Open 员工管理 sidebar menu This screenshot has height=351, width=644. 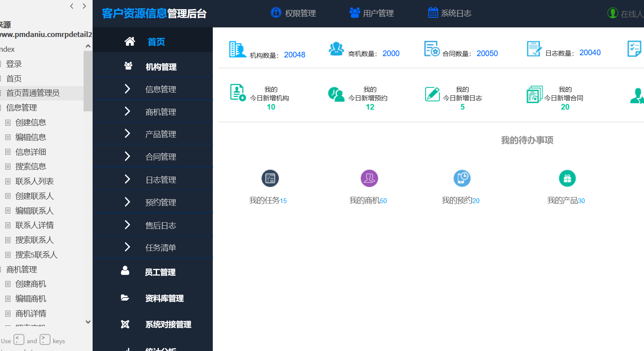click(160, 272)
